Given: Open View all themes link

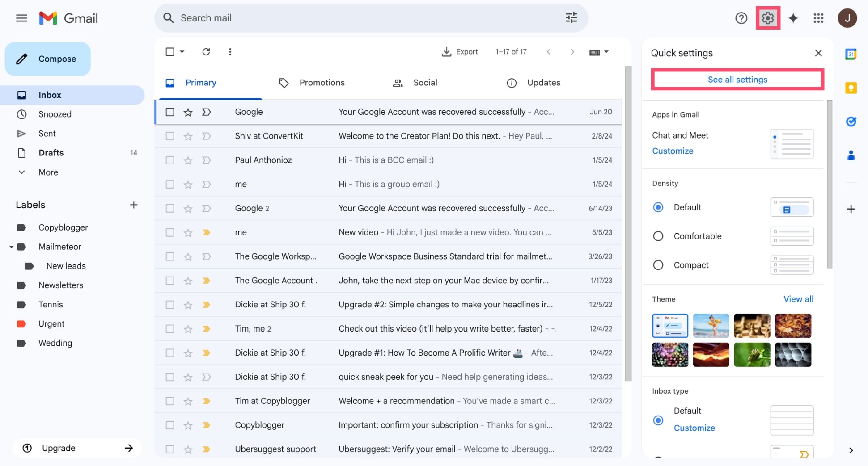Looking at the screenshot, I should [798, 299].
